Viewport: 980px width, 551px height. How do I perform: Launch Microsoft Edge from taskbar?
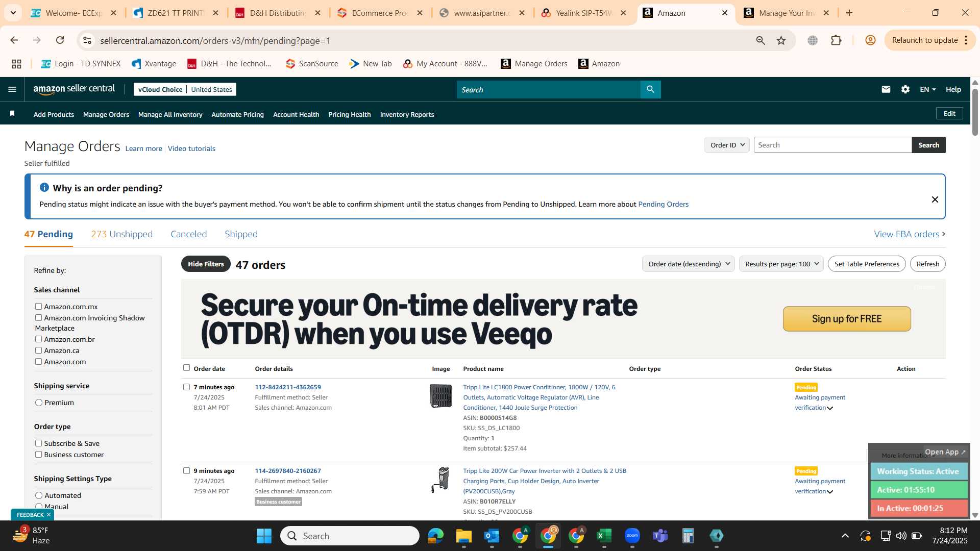pos(436,536)
